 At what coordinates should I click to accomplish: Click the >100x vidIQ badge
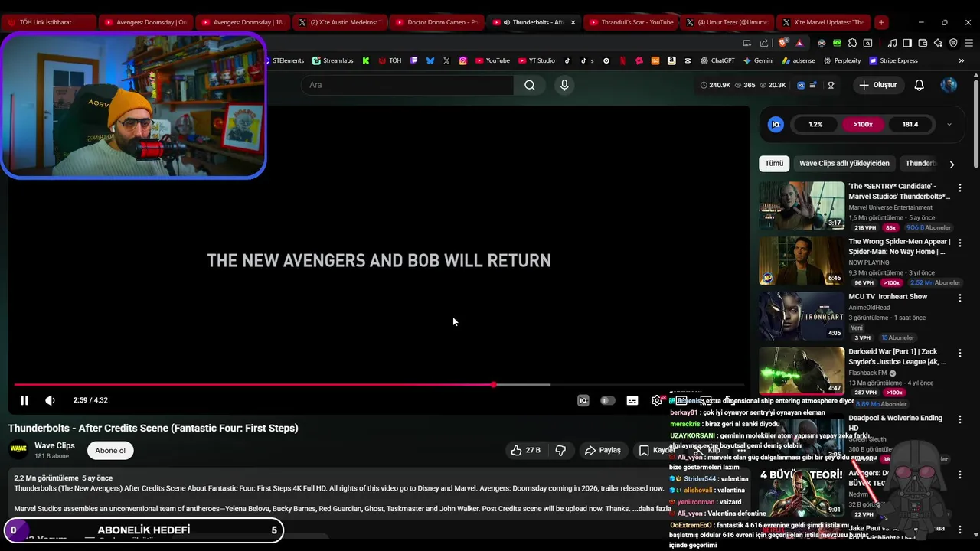click(863, 124)
